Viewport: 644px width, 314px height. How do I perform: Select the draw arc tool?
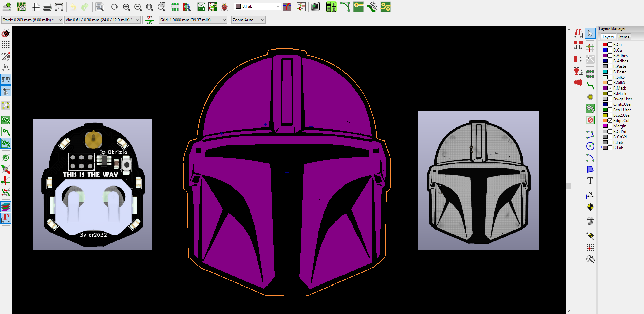click(x=590, y=158)
